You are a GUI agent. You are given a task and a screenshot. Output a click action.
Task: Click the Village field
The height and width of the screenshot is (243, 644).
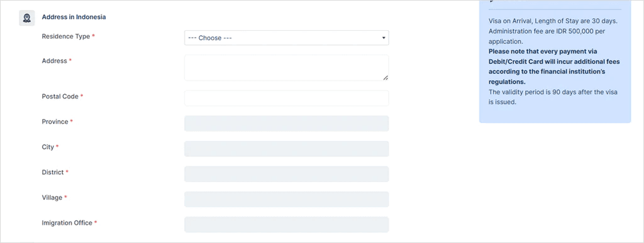tap(286, 199)
